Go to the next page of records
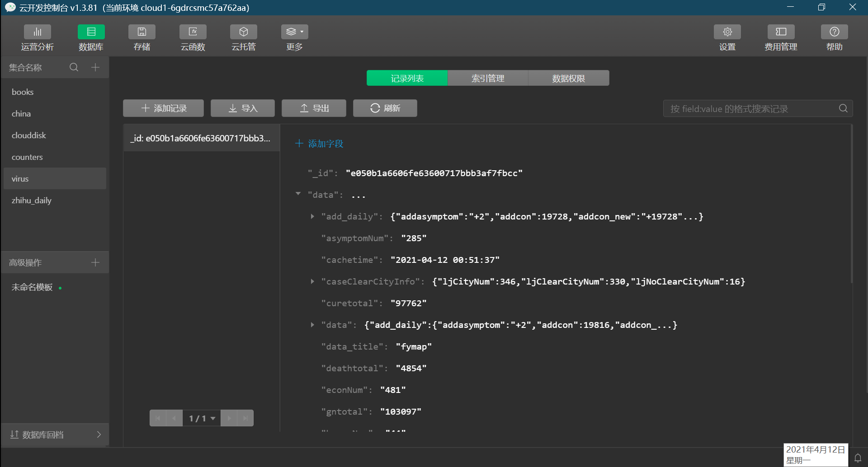 (229, 418)
